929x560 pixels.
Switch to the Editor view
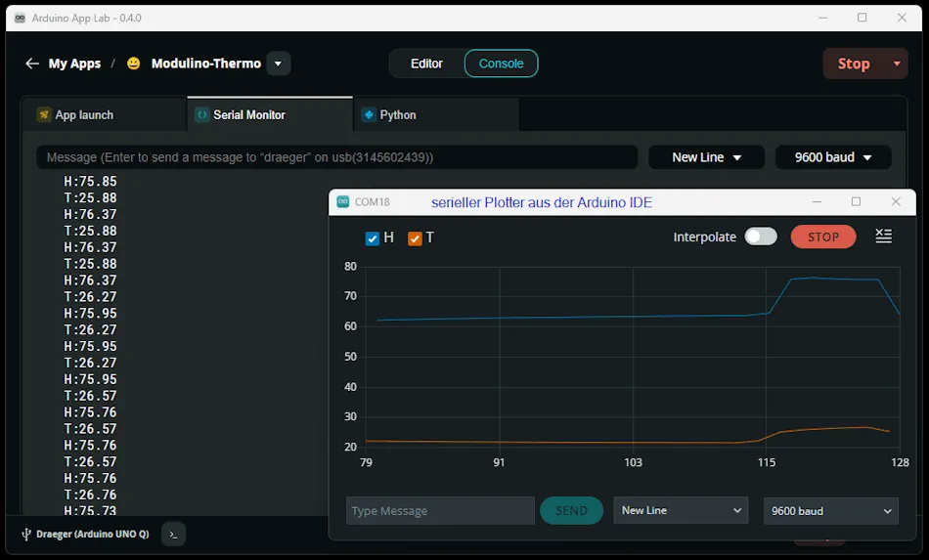[x=426, y=64]
